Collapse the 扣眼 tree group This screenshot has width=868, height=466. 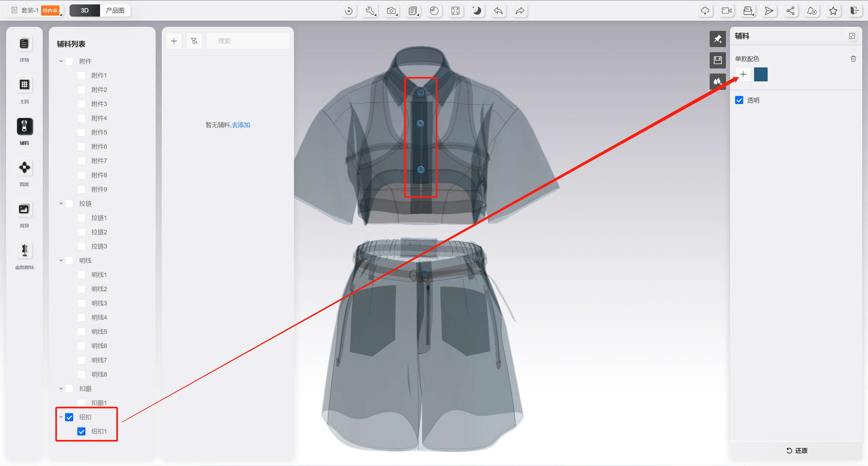pyautogui.click(x=61, y=389)
